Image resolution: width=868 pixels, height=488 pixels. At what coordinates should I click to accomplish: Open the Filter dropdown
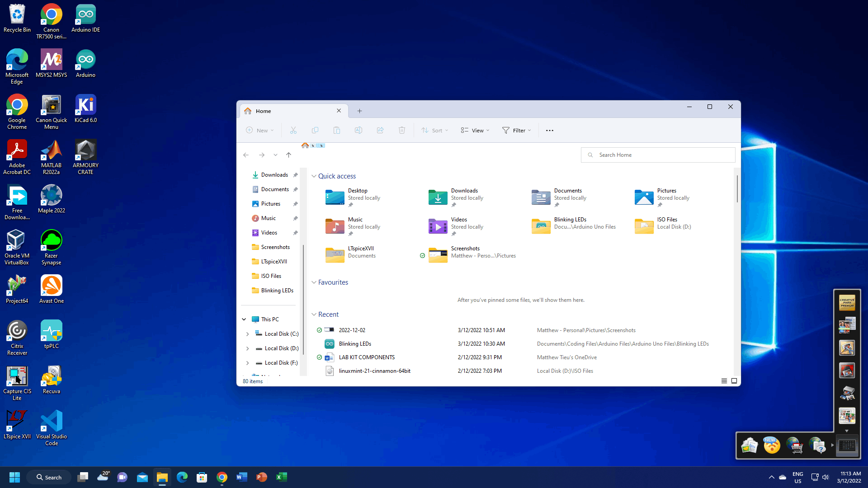(x=517, y=130)
